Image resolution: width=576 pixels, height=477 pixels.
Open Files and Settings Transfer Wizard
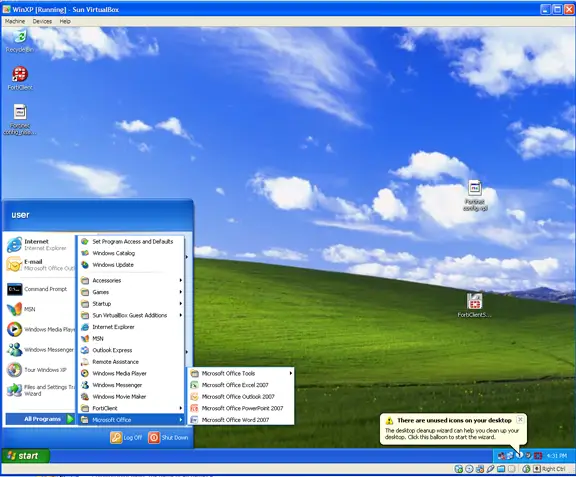[x=40, y=390]
